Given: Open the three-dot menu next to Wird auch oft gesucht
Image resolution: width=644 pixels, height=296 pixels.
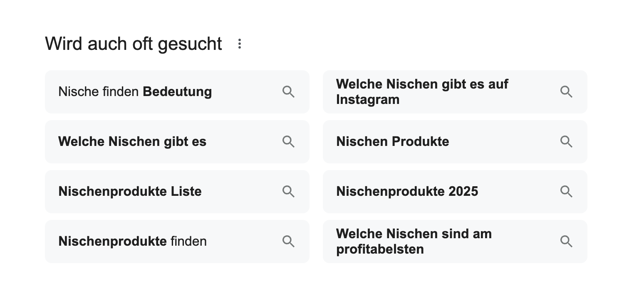Looking at the screenshot, I should tap(239, 44).
